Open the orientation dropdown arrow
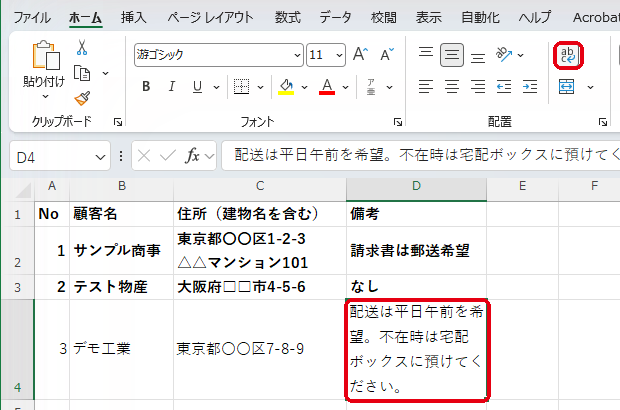 coord(521,55)
